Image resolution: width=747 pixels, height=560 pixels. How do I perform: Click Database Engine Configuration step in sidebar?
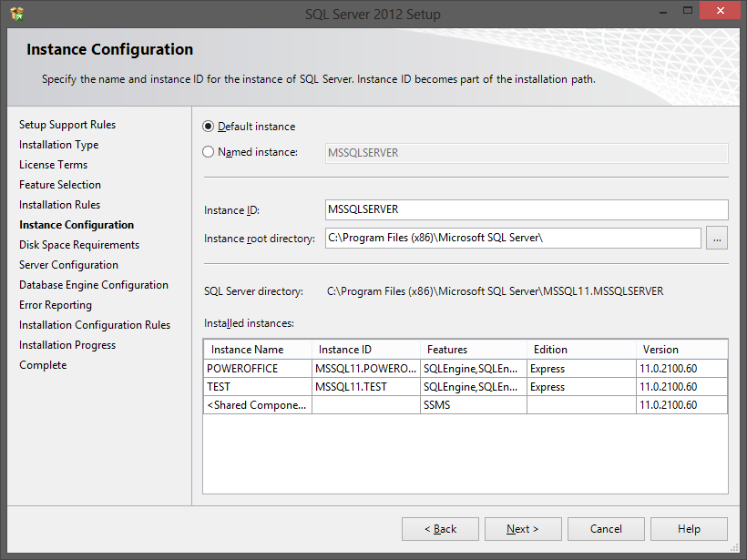click(93, 285)
